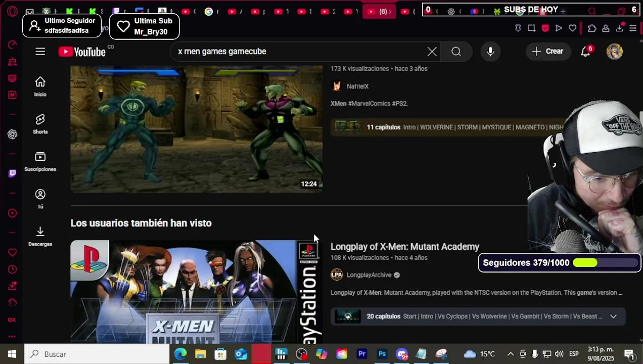The height and width of the screenshot is (364, 643).
Task: Open ChatGPT from the Opera sidebar
Action: point(12,134)
